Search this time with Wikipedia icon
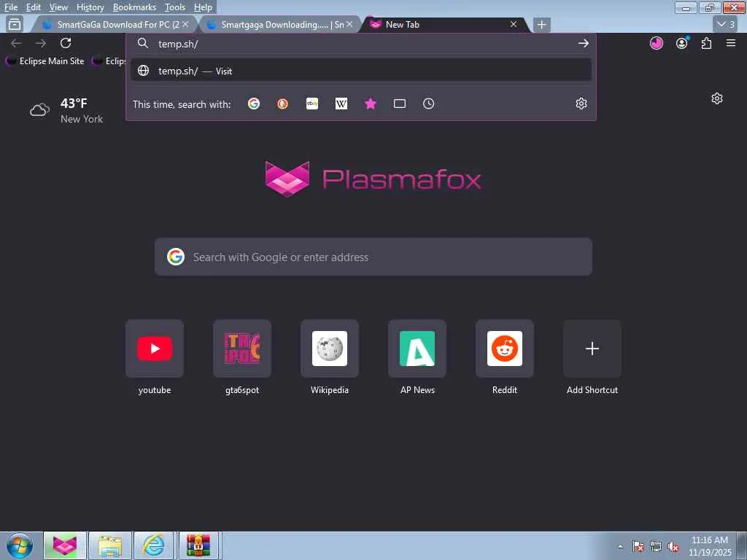This screenshot has height=560, width=747. [341, 104]
